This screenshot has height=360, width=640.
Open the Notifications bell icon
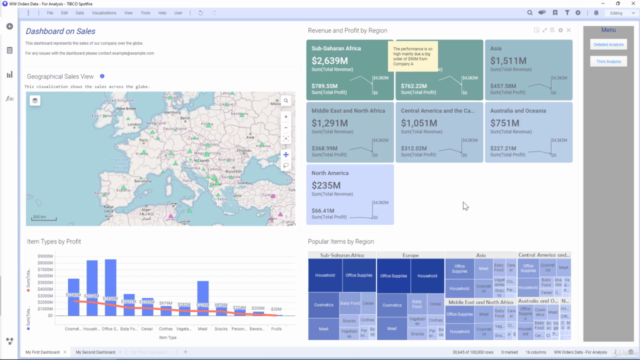coord(596,13)
